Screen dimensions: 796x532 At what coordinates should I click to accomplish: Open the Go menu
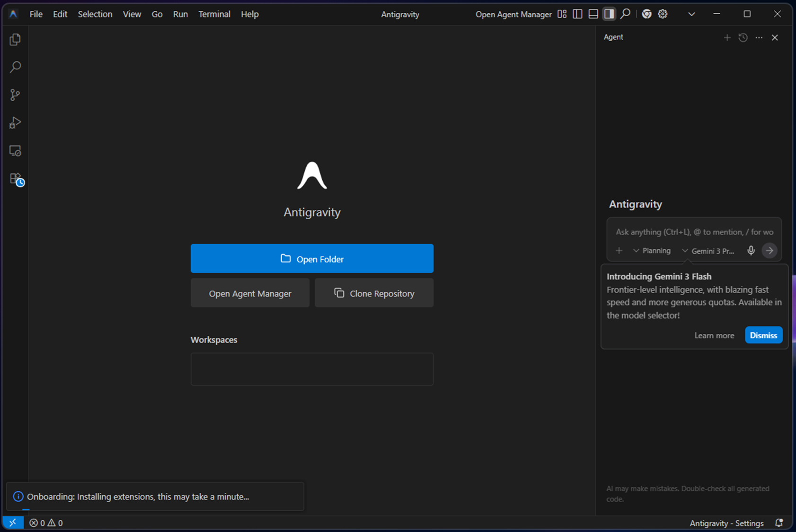coord(157,14)
